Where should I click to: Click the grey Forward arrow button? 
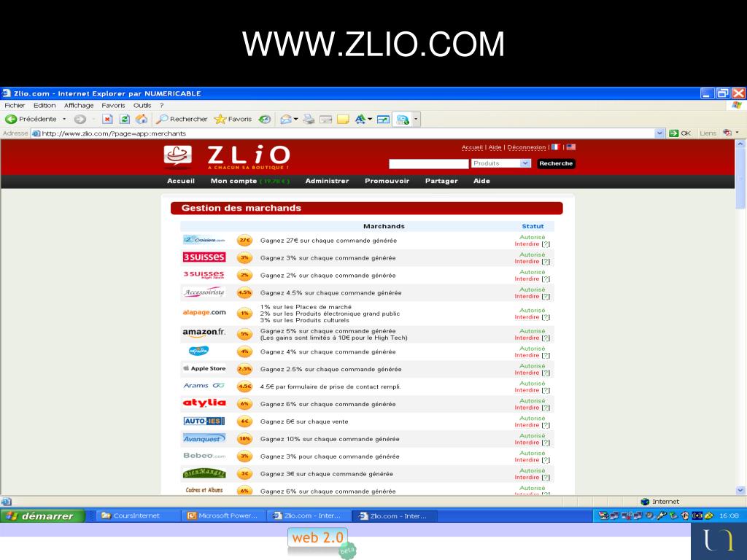[80, 119]
